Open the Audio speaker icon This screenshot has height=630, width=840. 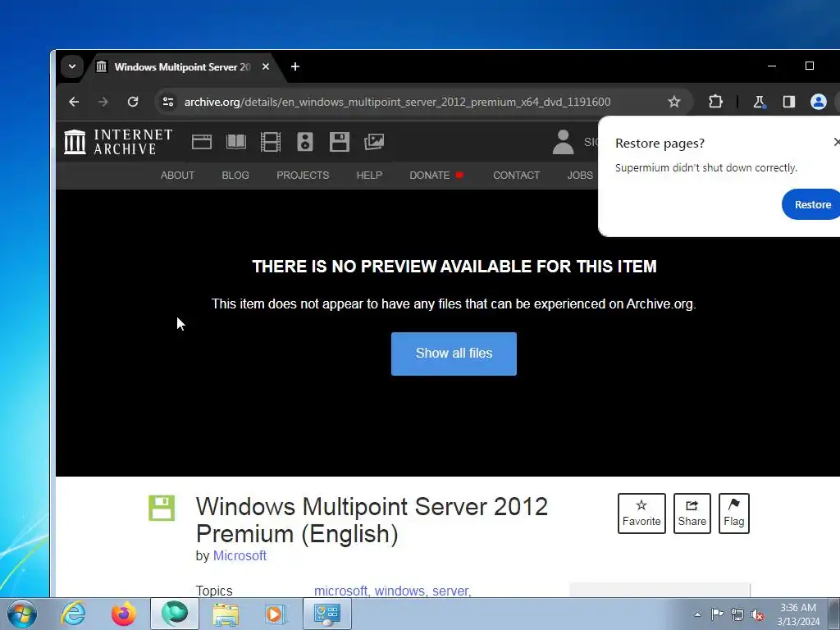click(x=305, y=142)
